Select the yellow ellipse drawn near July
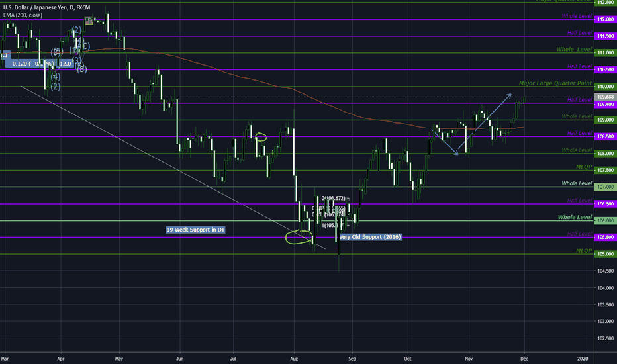 (x=260, y=137)
